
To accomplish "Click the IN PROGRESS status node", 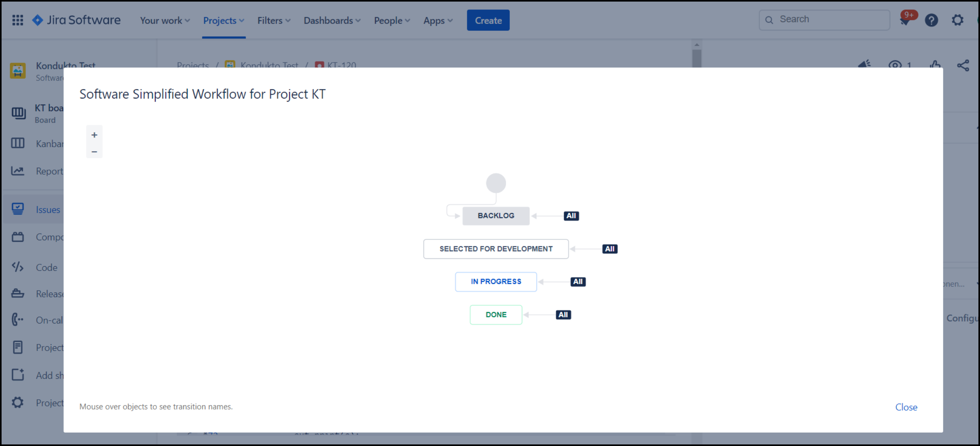I will pyautogui.click(x=496, y=281).
